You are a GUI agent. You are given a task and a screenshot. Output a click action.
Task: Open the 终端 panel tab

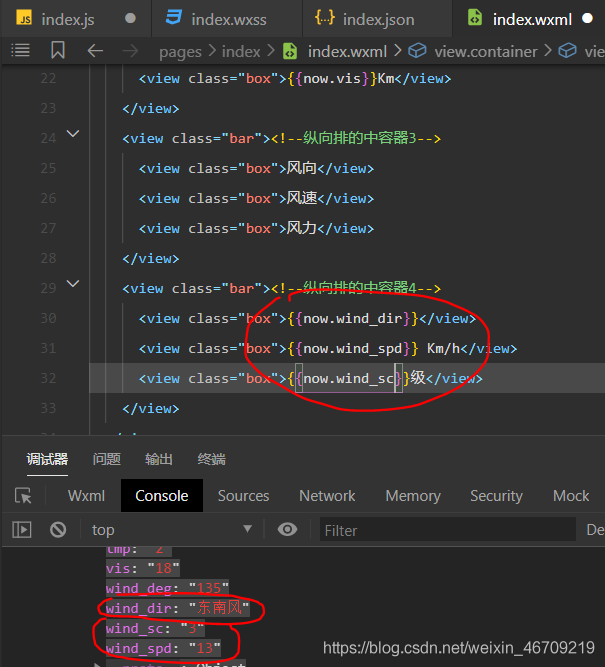(x=211, y=459)
